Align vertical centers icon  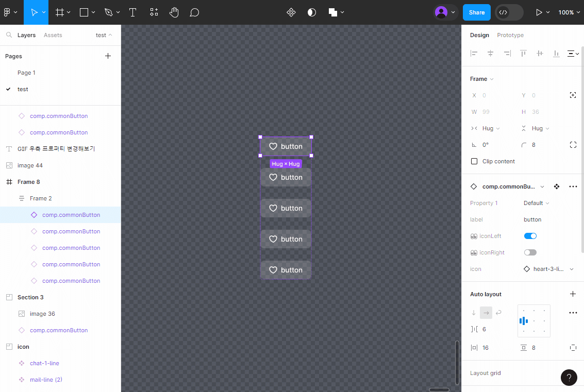[x=540, y=54]
